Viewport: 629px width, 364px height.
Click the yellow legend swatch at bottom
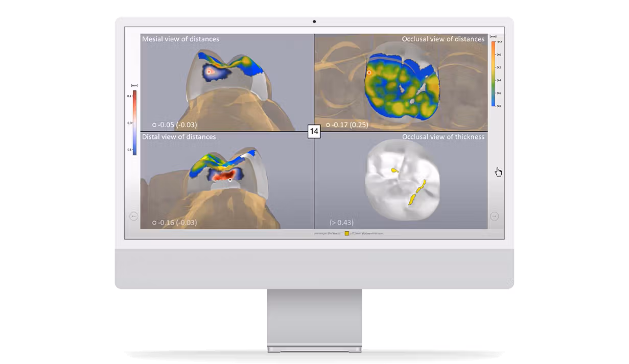(346, 233)
